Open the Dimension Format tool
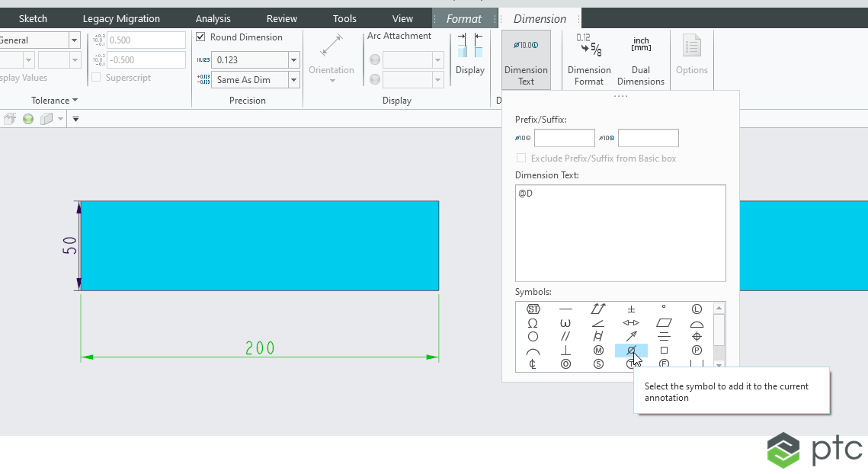The image size is (868, 474). pos(589,59)
